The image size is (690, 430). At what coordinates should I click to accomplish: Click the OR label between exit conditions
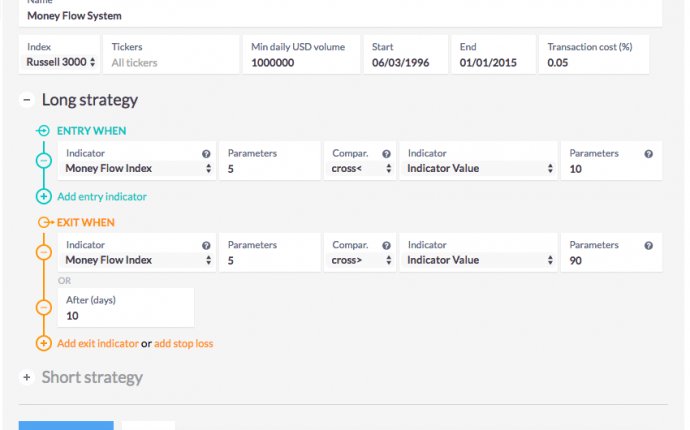pos(64,281)
